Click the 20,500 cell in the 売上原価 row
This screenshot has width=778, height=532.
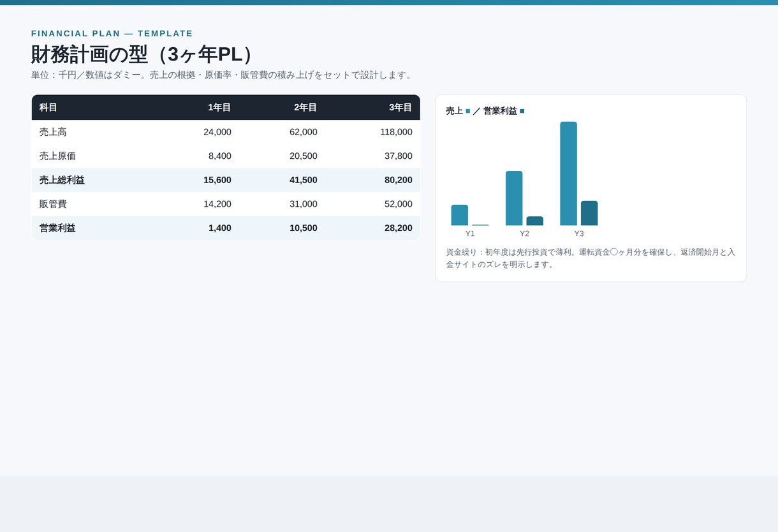coord(304,156)
